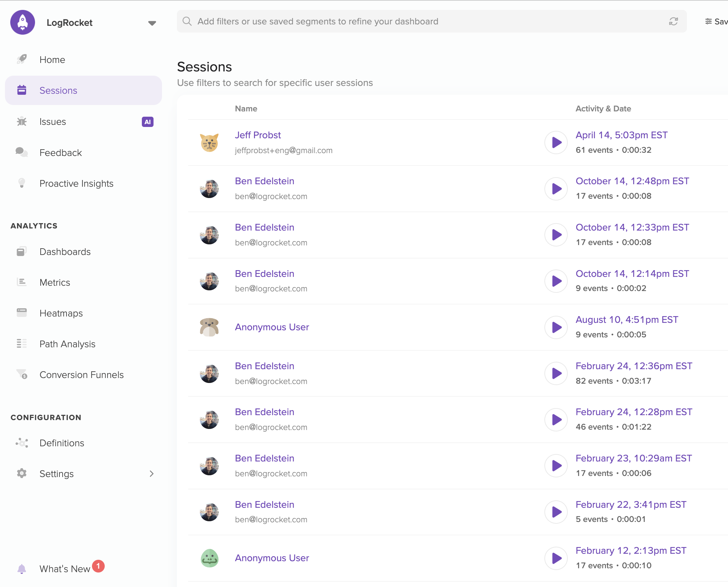Image resolution: width=728 pixels, height=587 pixels.
Task: Click the Dashboards icon
Action: tap(22, 251)
